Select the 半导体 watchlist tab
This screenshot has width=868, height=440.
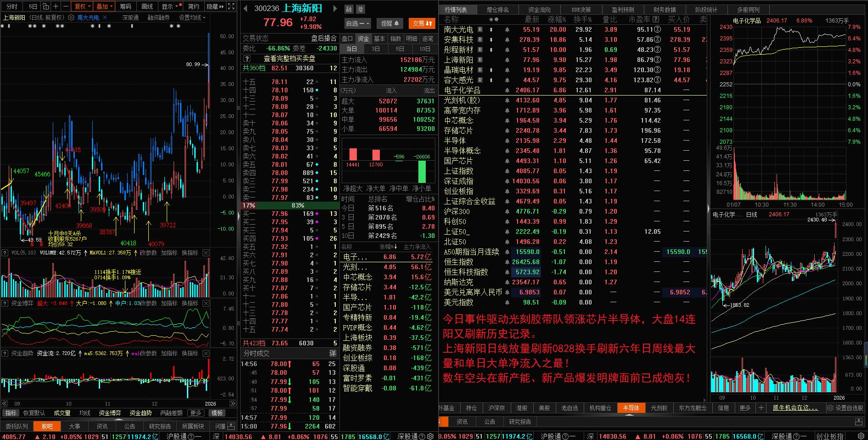pyautogui.click(x=631, y=408)
